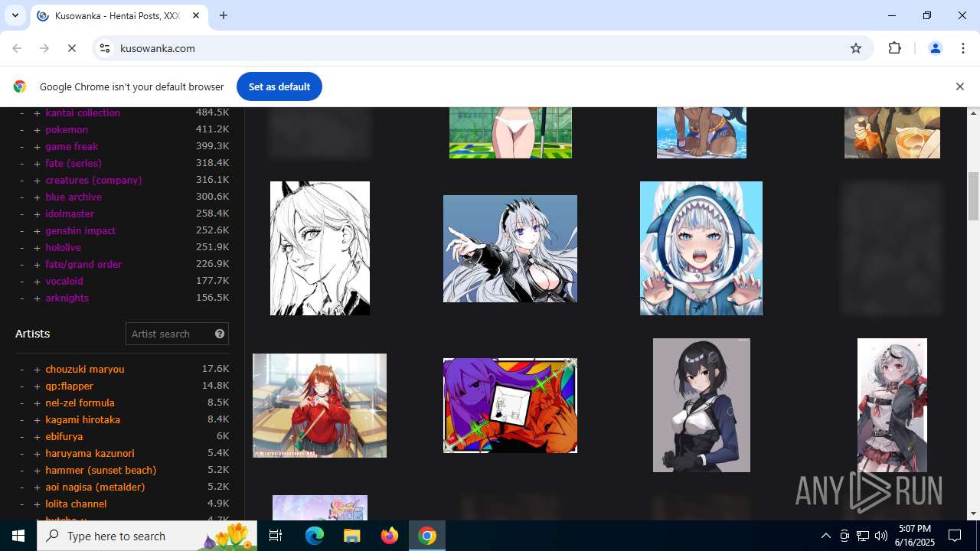
Task: Open the shark hoodie character thumbnail
Action: pyautogui.click(x=701, y=248)
